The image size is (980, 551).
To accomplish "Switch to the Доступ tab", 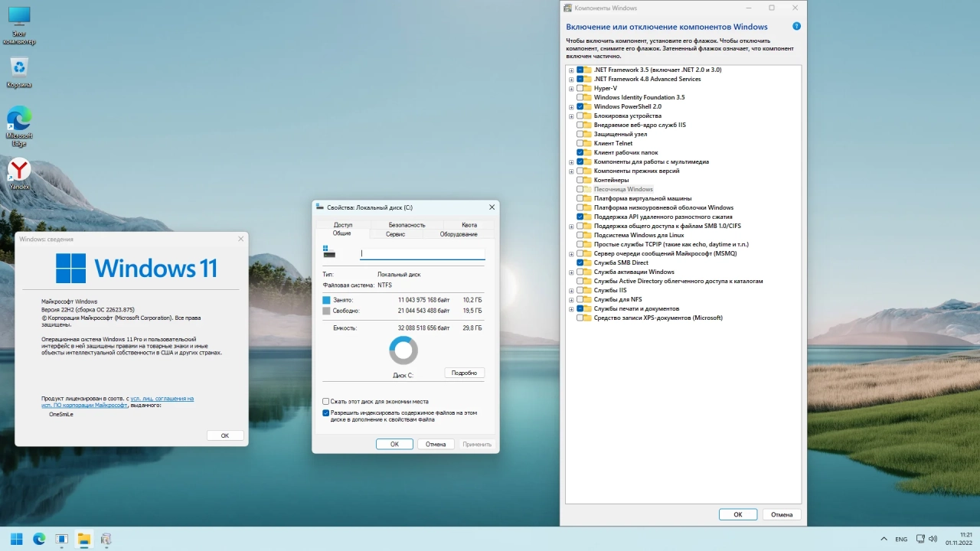I will click(343, 225).
